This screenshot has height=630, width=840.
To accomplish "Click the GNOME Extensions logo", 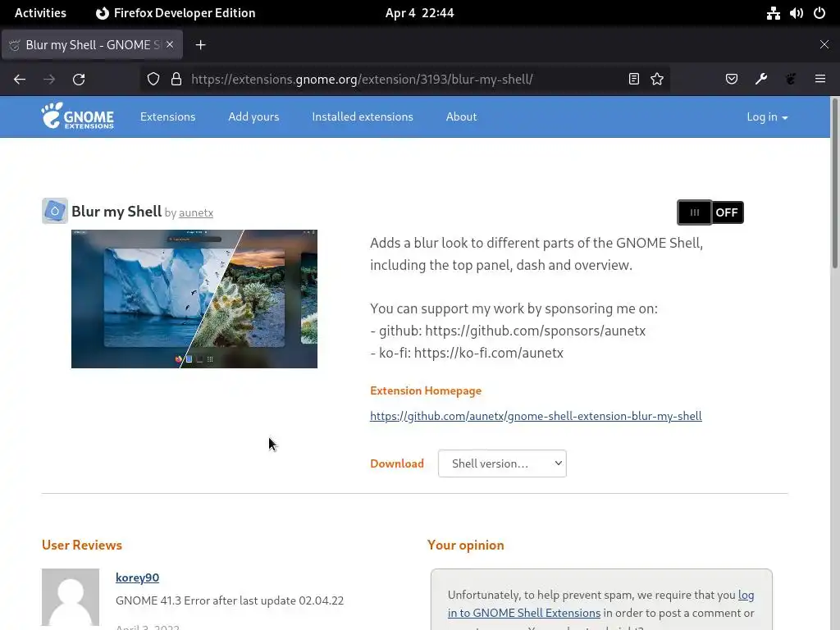I will pos(78,116).
